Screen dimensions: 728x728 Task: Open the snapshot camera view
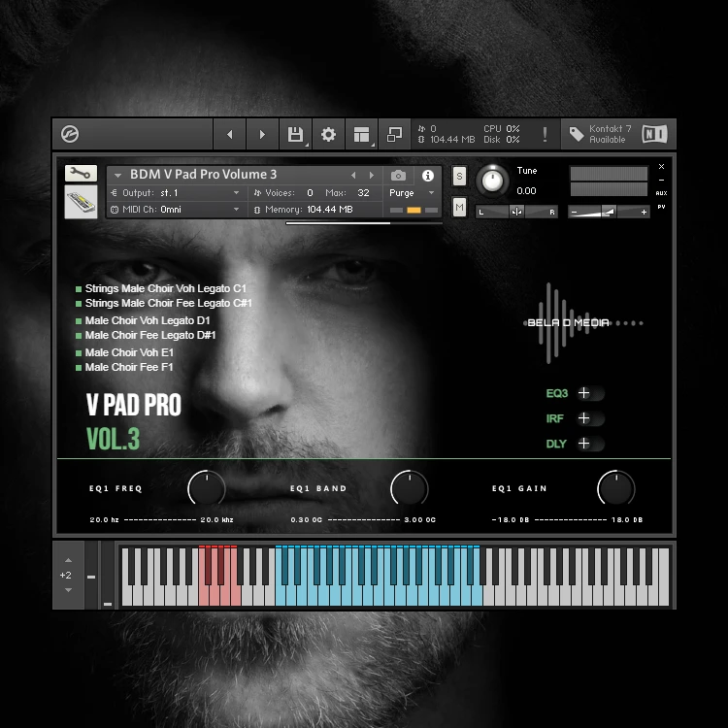tap(398, 176)
